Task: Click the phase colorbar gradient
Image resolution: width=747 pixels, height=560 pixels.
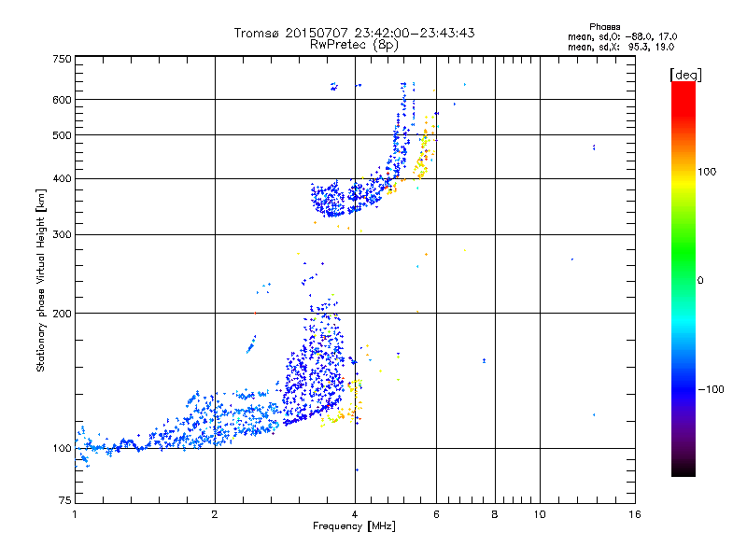Action: point(684,278)
